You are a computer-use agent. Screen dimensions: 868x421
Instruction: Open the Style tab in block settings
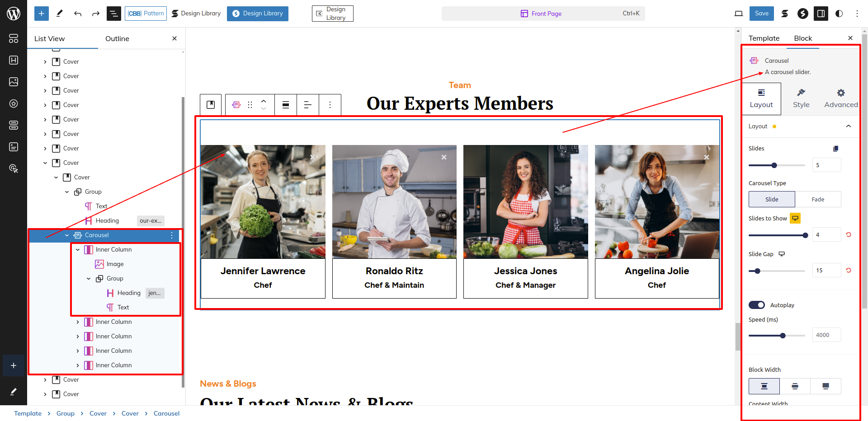pyautogui.click(x=801, y=98)
